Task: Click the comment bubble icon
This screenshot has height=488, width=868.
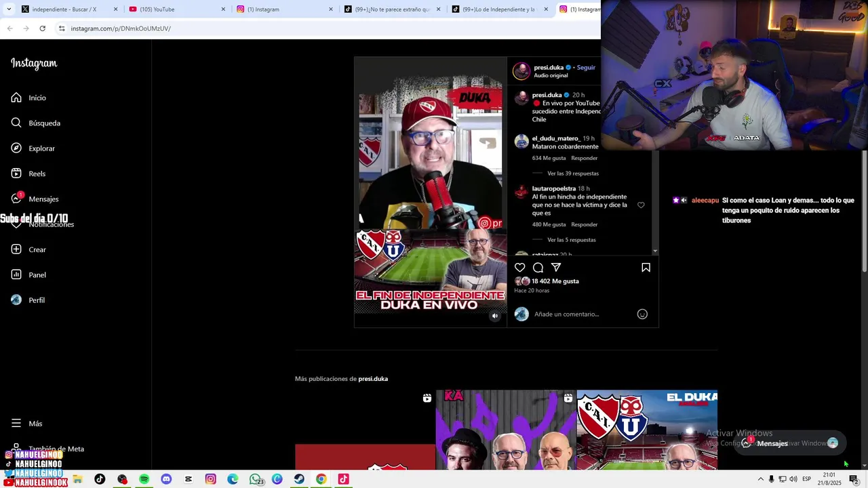Action: coord(538,268)
